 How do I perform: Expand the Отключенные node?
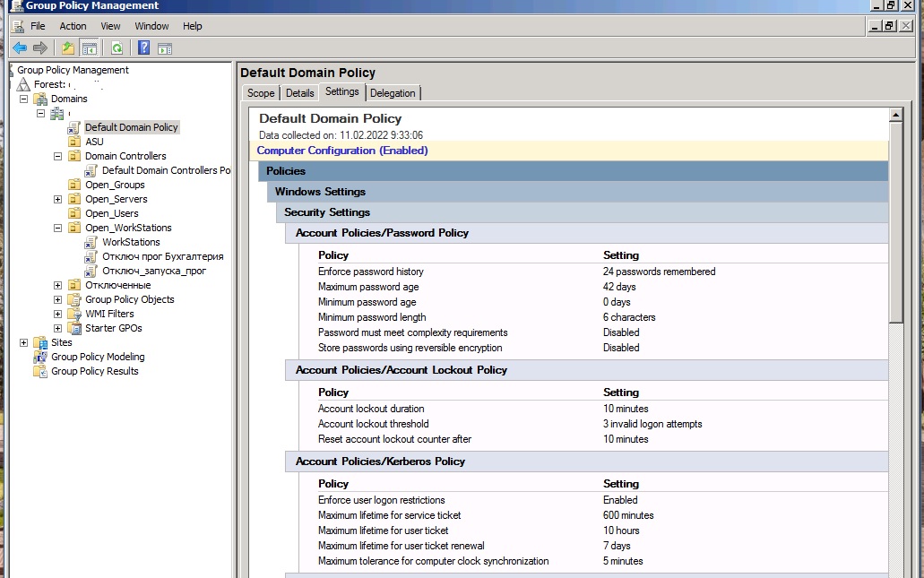pos(57,285)
